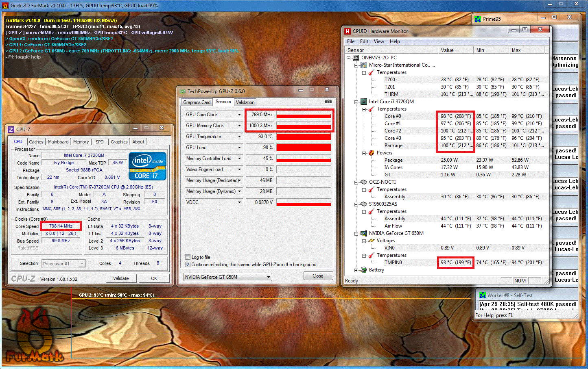This screenshot has height=369, width=588.
Task: Click the motherboard icon beside Micro-Star International
Action: 364,65
